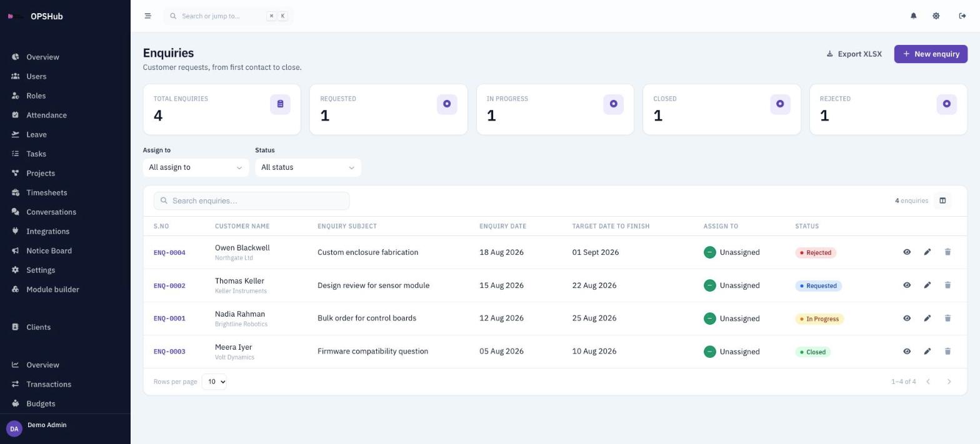
Task: Open Clients in the sidebar
Action: tap(65, 327)
